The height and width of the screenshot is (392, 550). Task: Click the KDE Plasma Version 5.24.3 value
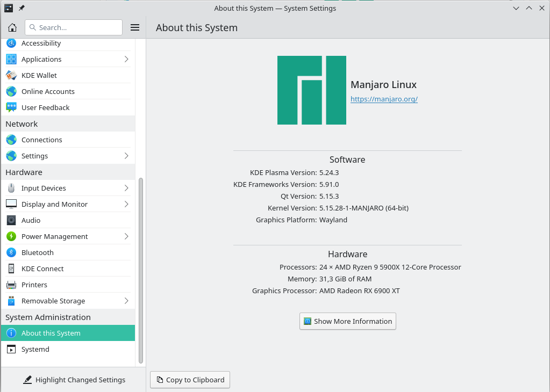tap(329, 173)
